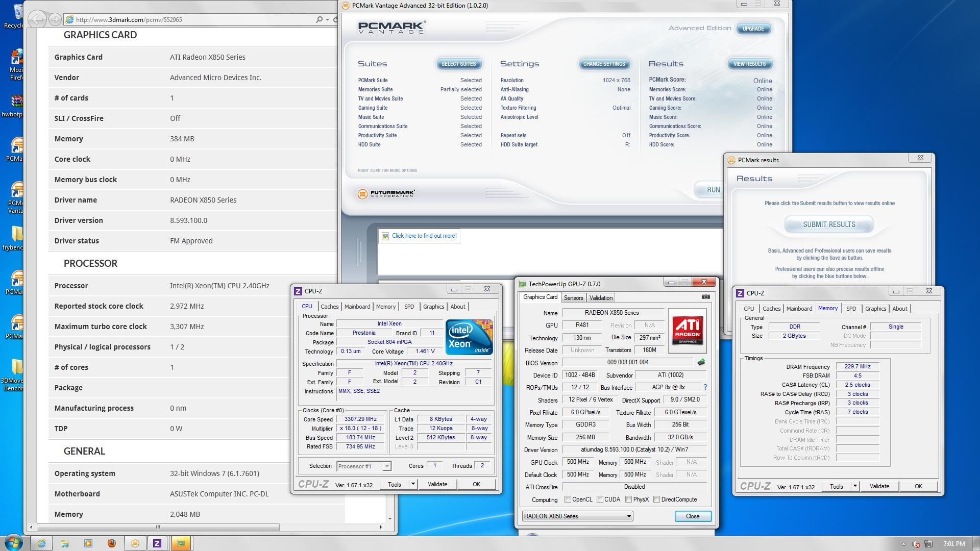Click the PCMark Vantage logo
This screenshot has height=551, width=980.
[391, 28]
